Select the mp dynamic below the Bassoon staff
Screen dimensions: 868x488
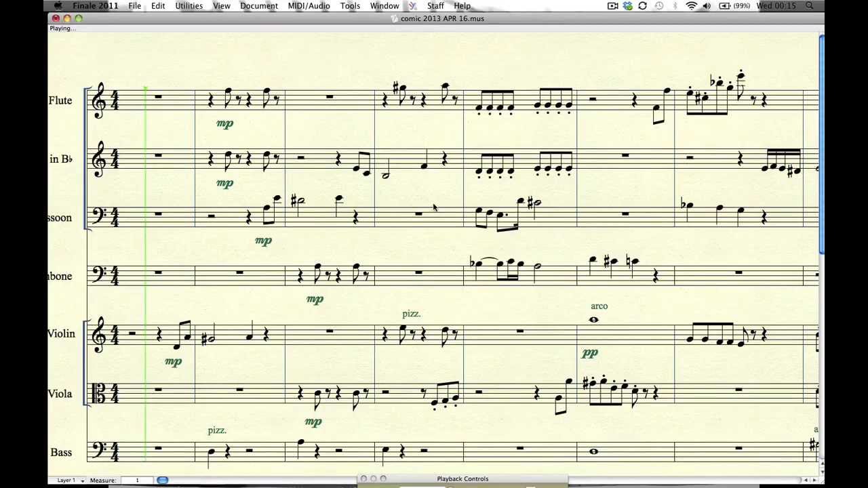coord(263,241)
